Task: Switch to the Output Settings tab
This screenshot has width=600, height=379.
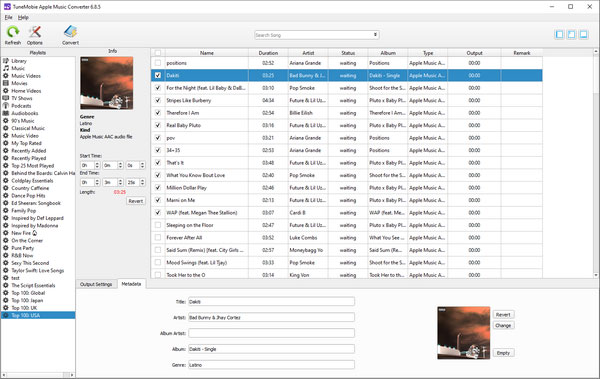Action: tap(96, 284)
